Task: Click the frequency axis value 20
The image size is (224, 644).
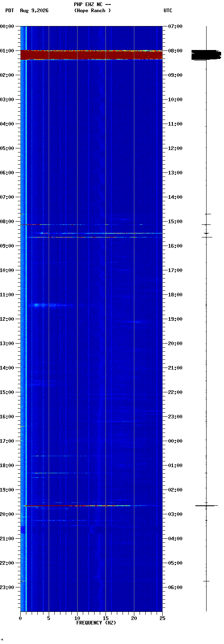Action: tap(134, 618)
